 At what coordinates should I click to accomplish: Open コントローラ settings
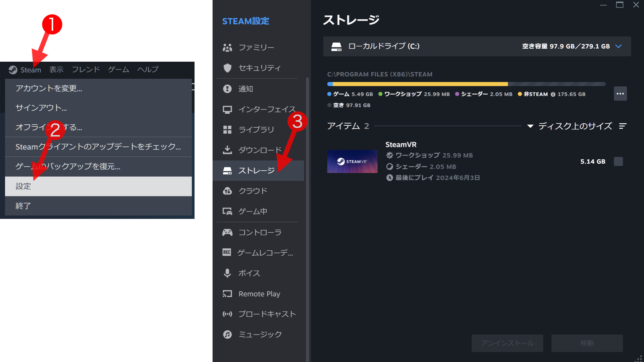260,232
